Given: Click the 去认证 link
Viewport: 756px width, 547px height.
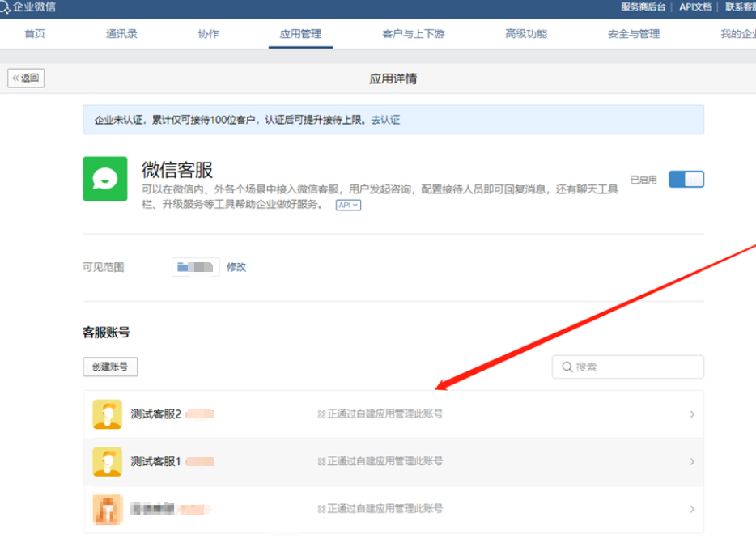Looking at the screenshot, I should (385, 120).
